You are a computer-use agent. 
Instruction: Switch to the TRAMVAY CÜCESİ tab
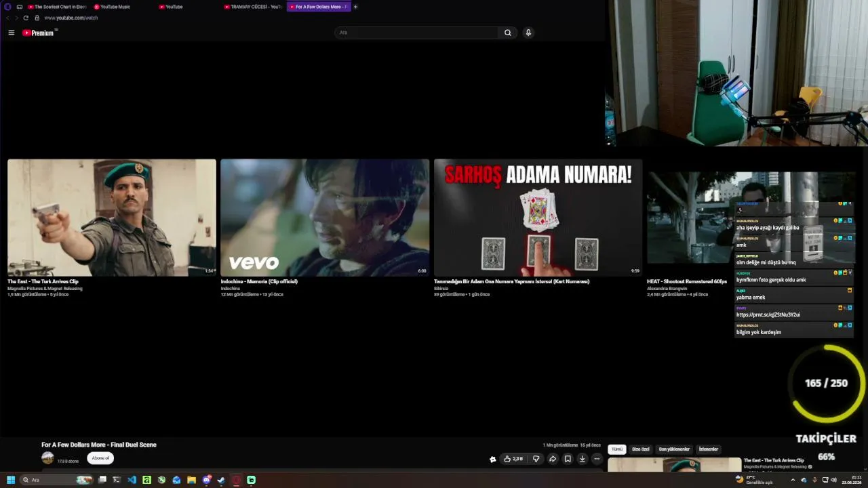[x=253, y=7]
